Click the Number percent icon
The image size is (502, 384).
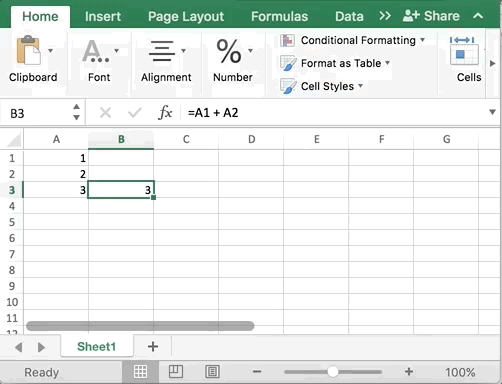[x=229, y=51]
